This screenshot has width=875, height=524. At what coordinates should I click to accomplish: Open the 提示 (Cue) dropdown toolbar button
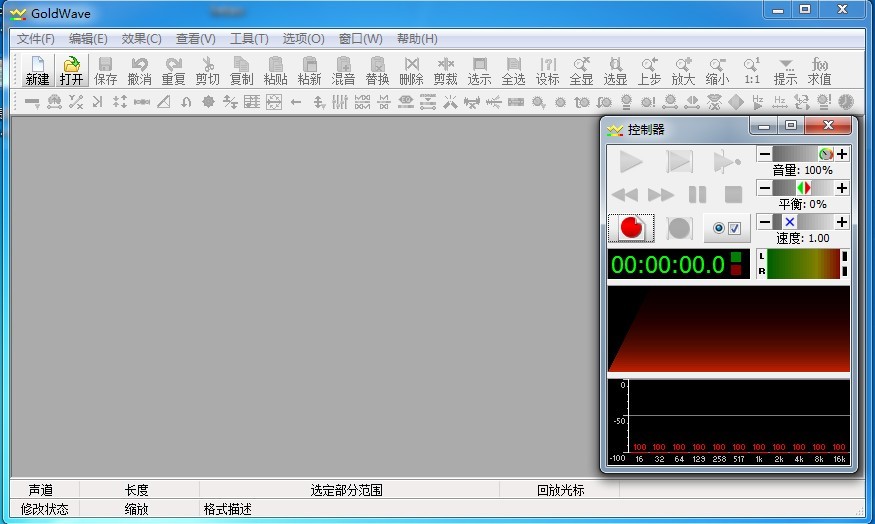click(x=785, y=70)
